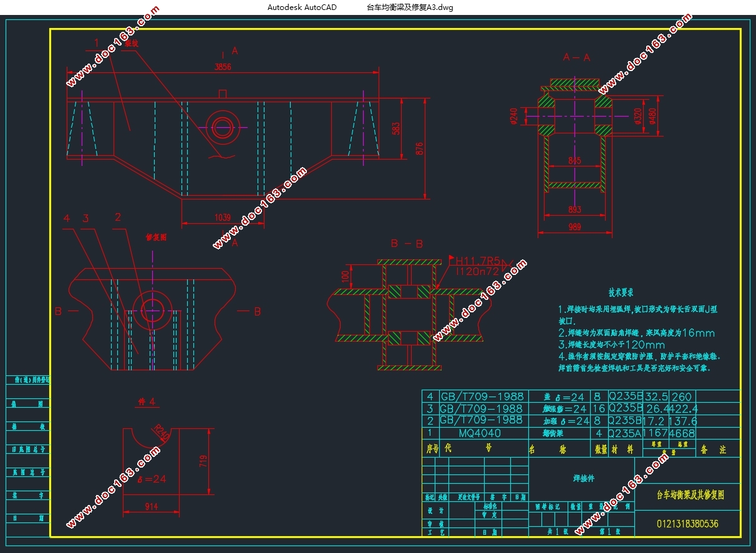Select the Q235A material cell
This screenshot has height=553, width=756.
pyautogui.click(x=624, y=433)
